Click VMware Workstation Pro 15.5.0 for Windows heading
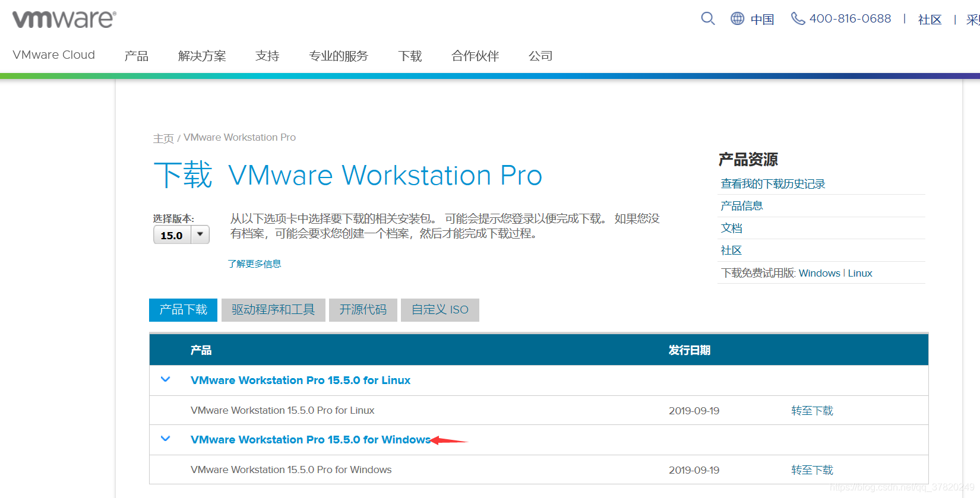The height and width of the screenshot is (498, 980). [x=311, y=440]
